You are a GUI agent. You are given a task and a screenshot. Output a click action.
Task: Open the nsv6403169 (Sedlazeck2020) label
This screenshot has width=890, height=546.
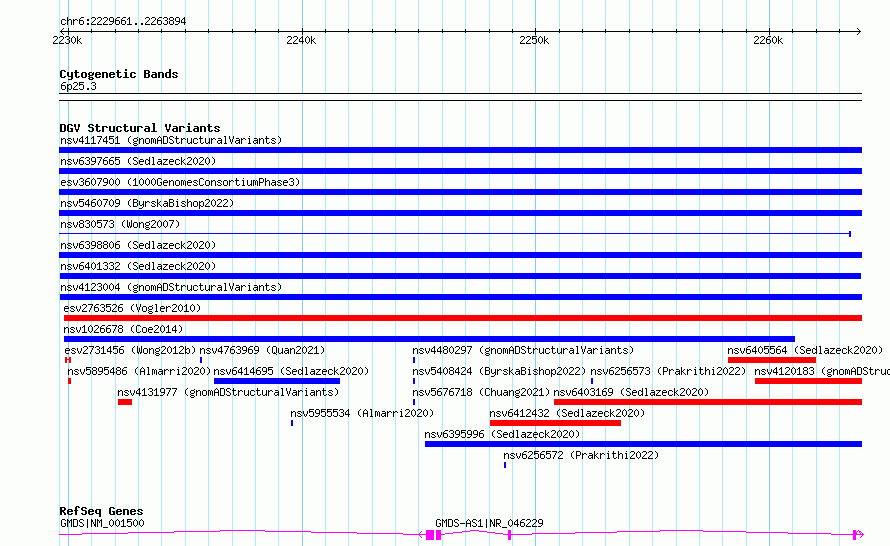pos(631,392)
